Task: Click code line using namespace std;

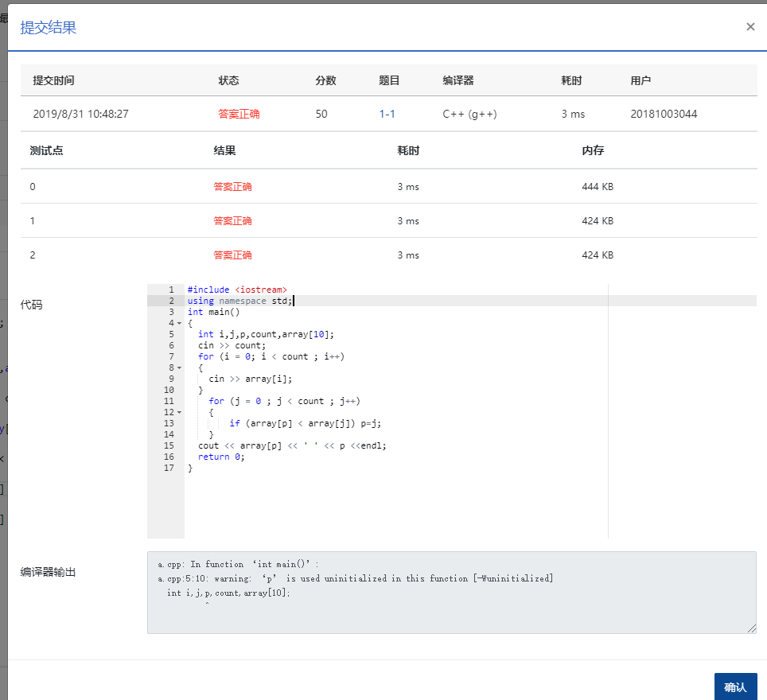Action: click(239, 301)
